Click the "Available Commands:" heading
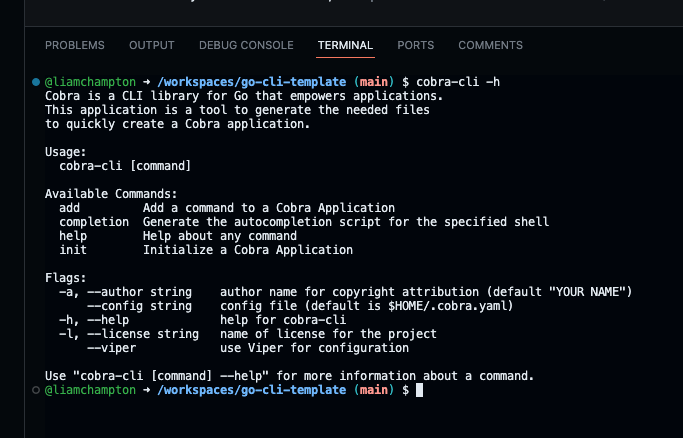The width and height of the screenshot is (683, 438). (111, 194)
